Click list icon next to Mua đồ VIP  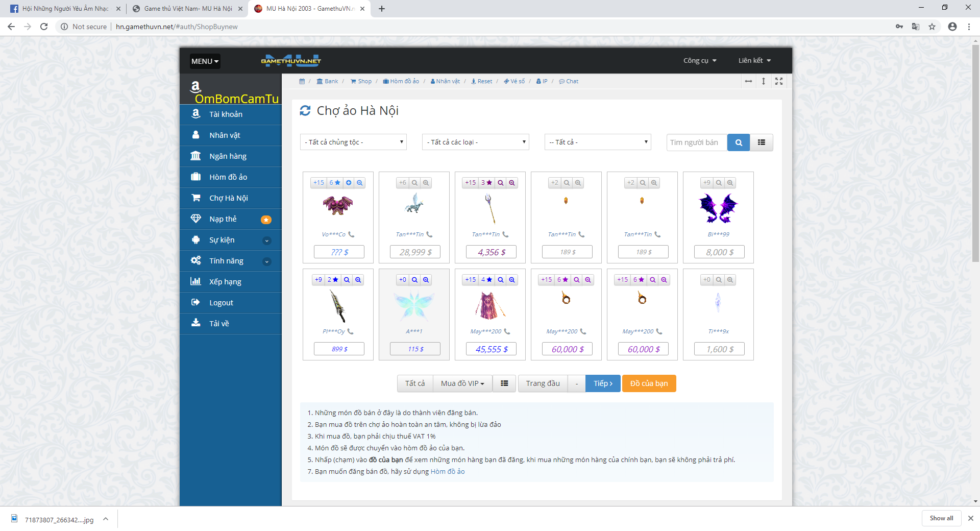click(504, 383)
